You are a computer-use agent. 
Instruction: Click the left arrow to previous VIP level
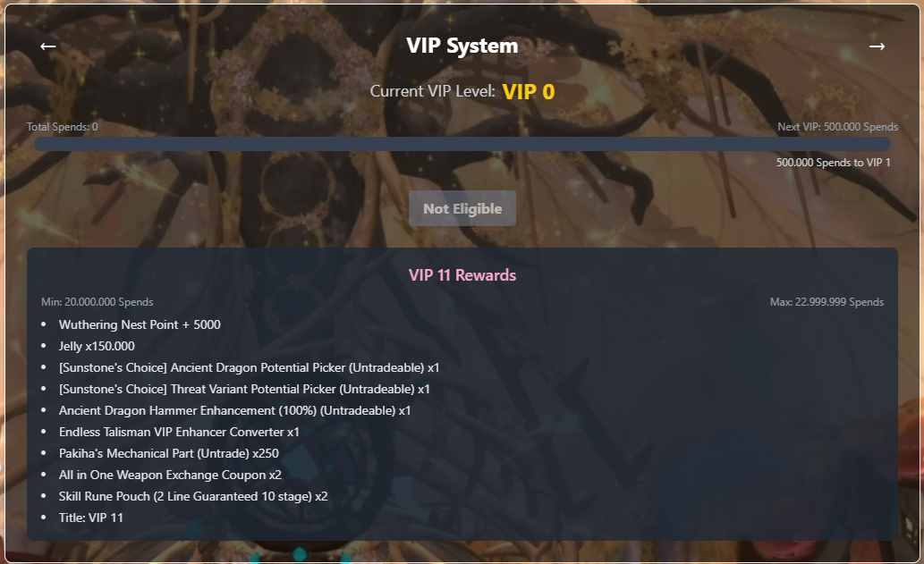(x=47, y=46)
